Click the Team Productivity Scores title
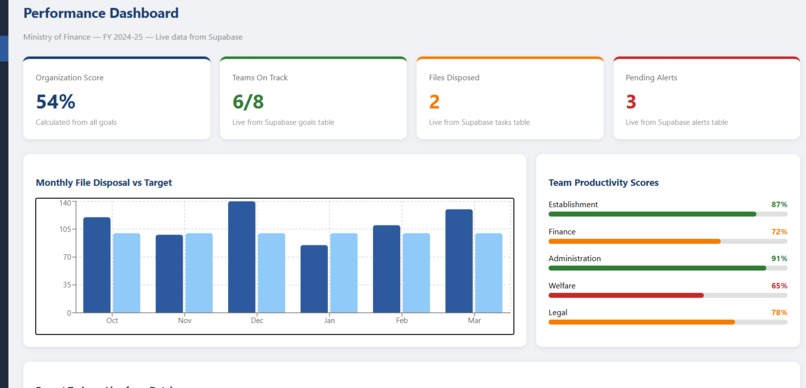Viewport: 806px width, 388px height. point(603,182)
